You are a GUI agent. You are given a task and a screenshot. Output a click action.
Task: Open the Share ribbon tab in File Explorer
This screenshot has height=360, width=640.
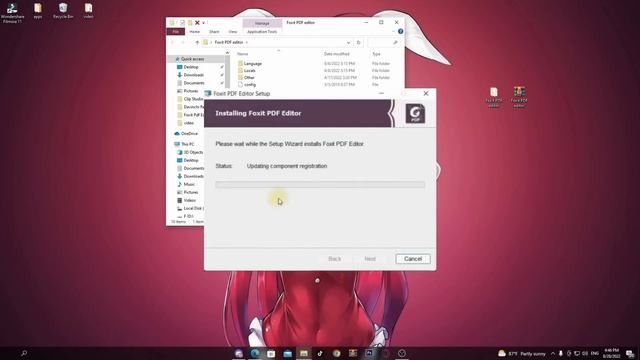click(x=214, y=31)
